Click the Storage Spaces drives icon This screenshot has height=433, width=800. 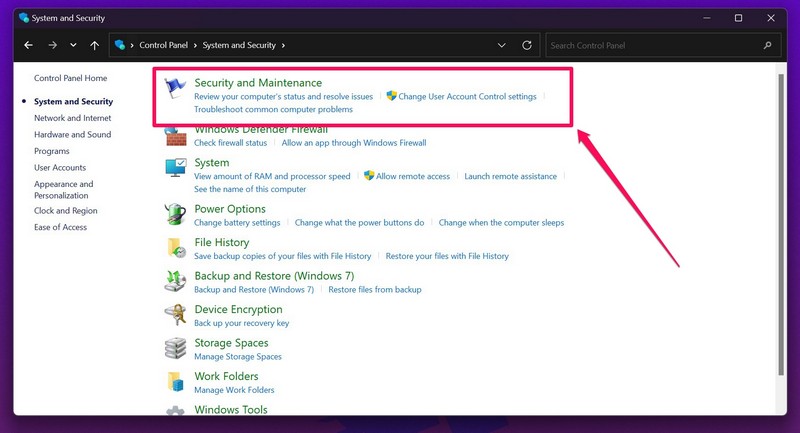coord(175,348)
